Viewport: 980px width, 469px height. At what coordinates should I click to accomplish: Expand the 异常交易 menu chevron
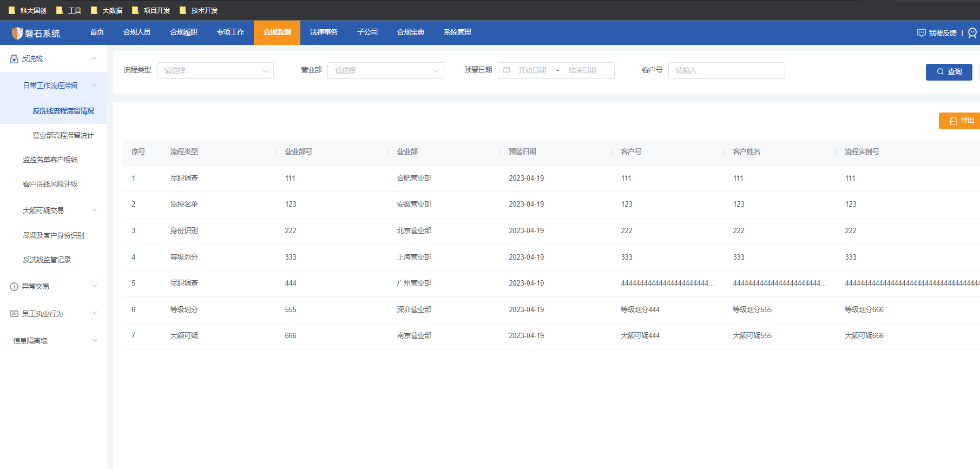(95, 286)
